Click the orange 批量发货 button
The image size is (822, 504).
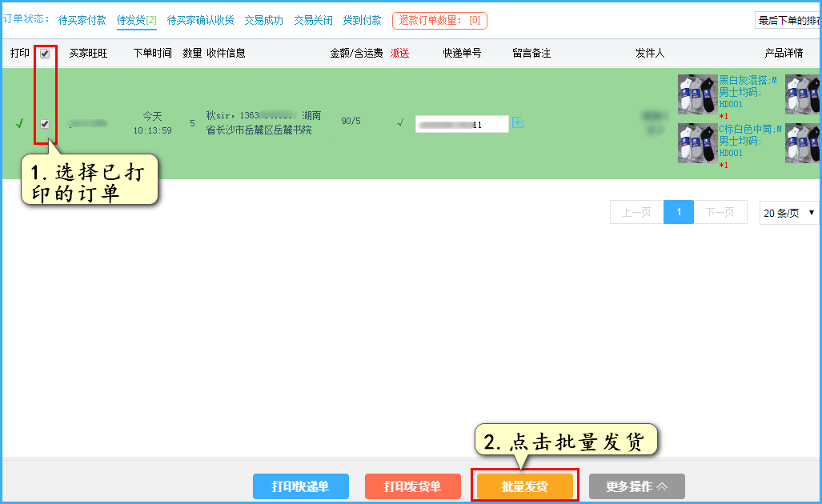coord(524,486)
